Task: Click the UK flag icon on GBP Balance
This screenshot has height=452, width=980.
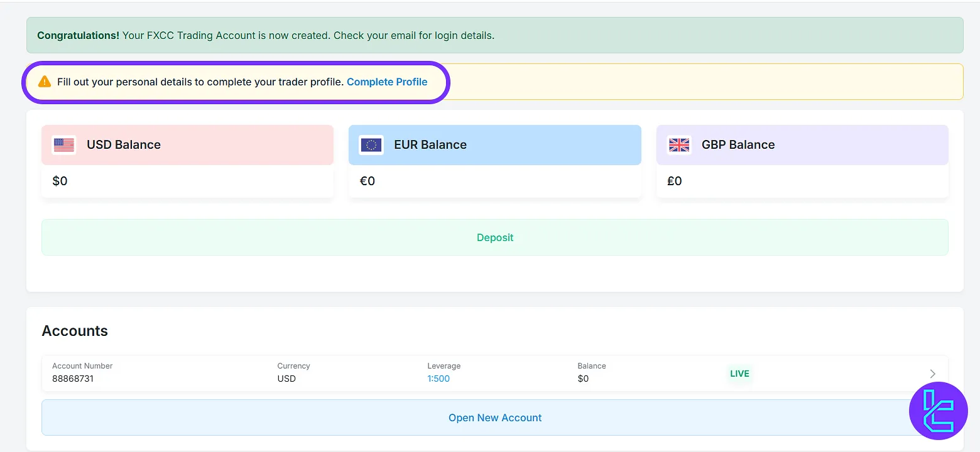Action: pos(678,144)
